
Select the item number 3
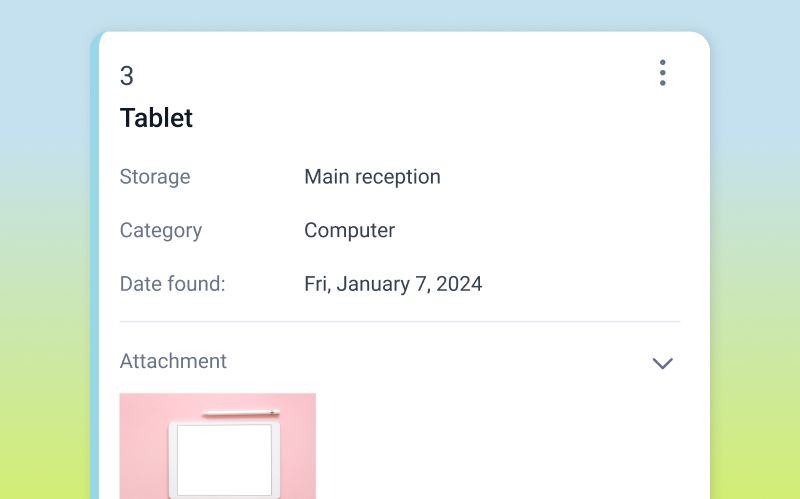point(127,76)
